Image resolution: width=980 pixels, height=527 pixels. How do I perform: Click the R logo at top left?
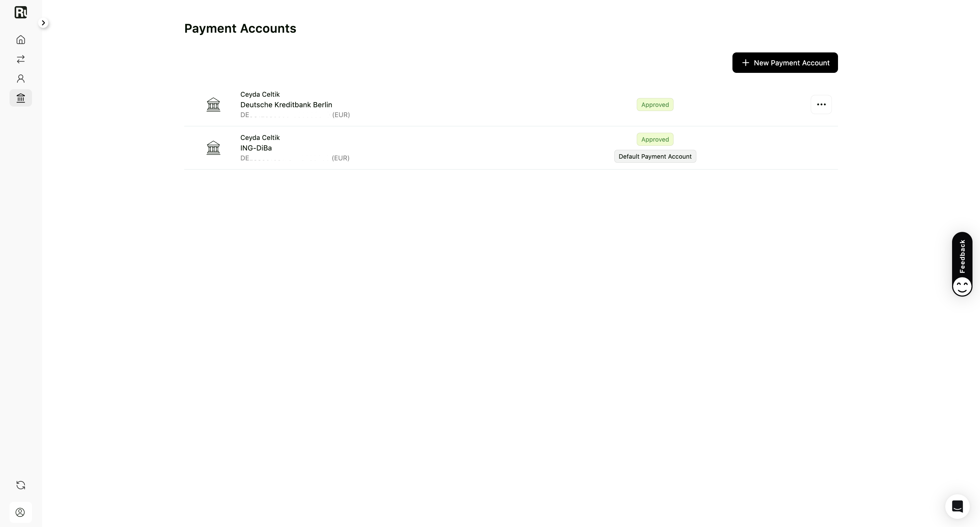[20, 12]
